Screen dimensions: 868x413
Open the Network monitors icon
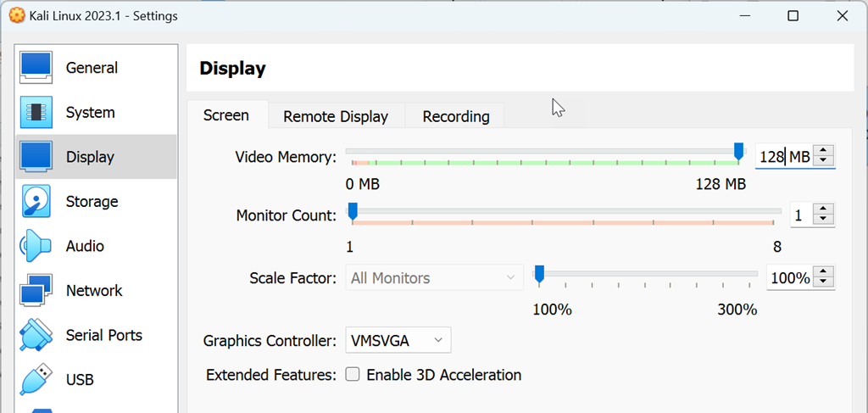(x=36, y=291)
